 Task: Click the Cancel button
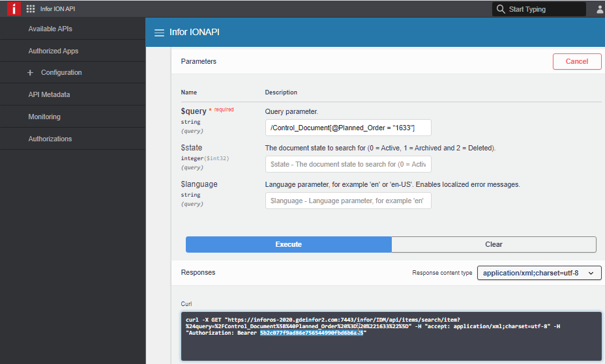point(577,62)
